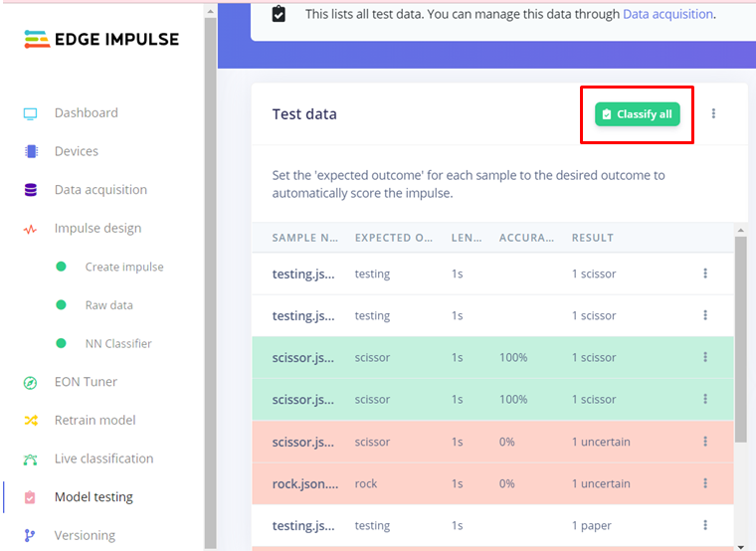Open three-dot menu for first green scissor row
The height and width of the screenshot is (551, 756).
click(x=705, y=357)
